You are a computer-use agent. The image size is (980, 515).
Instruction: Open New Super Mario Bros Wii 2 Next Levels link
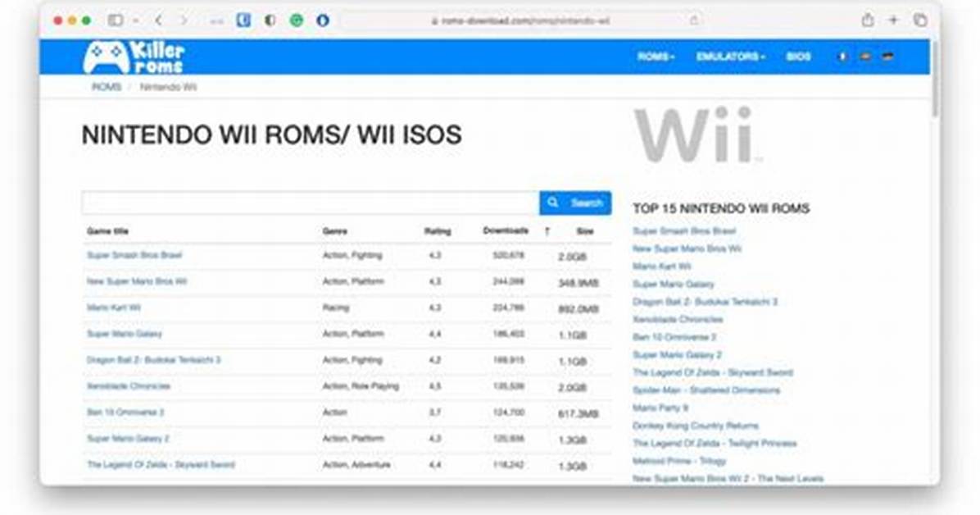728,479
